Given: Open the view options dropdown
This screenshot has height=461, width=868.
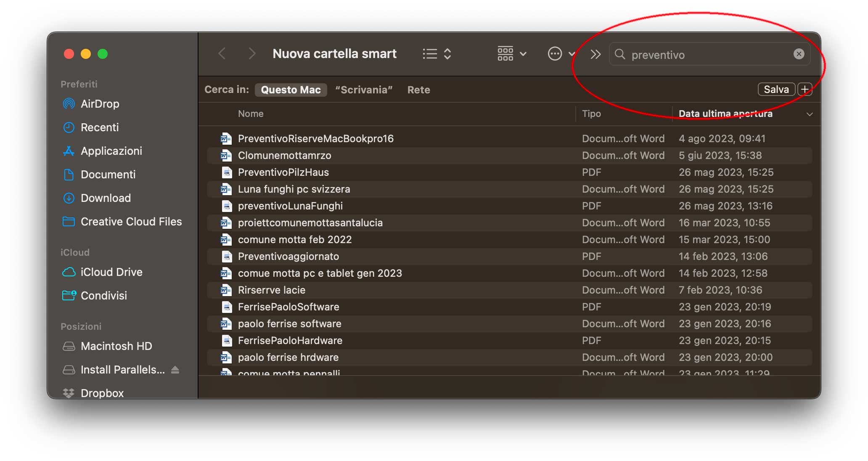Looking at the screenshot, I should click(x=511, y=53).
